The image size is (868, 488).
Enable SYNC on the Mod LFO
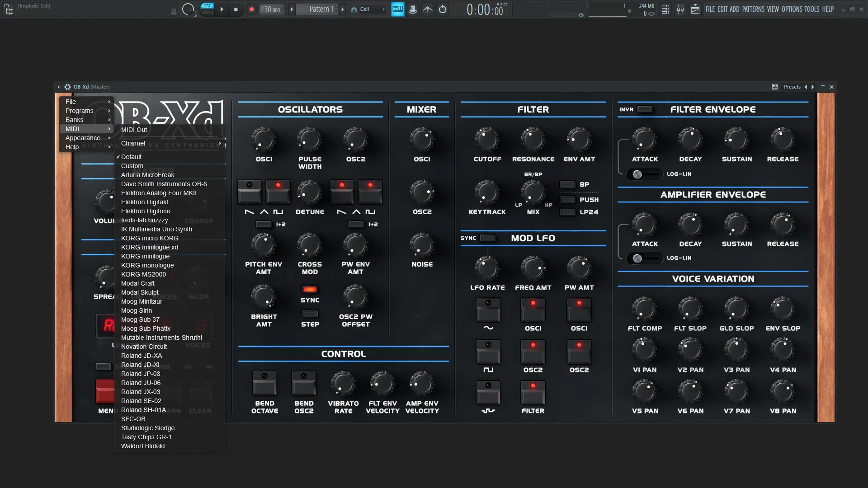click(x=487, y=238)
